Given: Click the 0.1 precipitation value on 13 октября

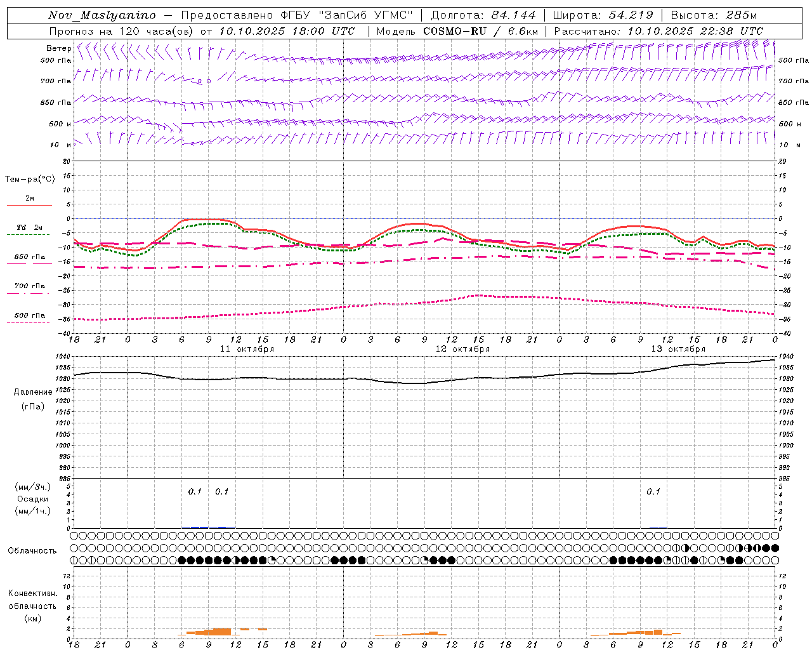Looking at the screenshot, I should [x=653, y=492].
